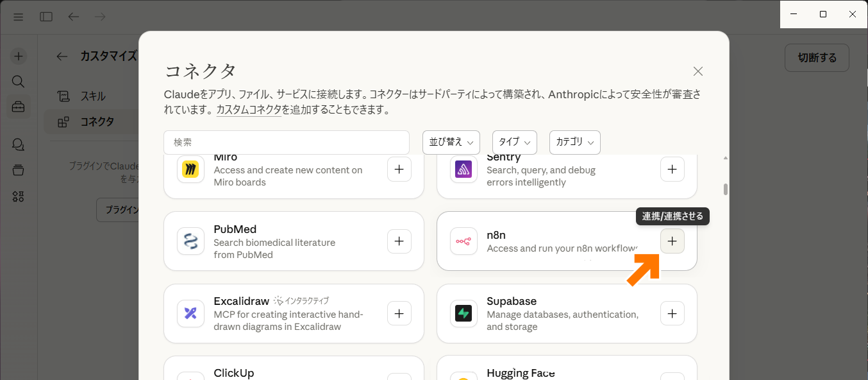Add the n8n connector with its plus button
The width and height of the screenshot is (868, 380).
coord(672,241)
